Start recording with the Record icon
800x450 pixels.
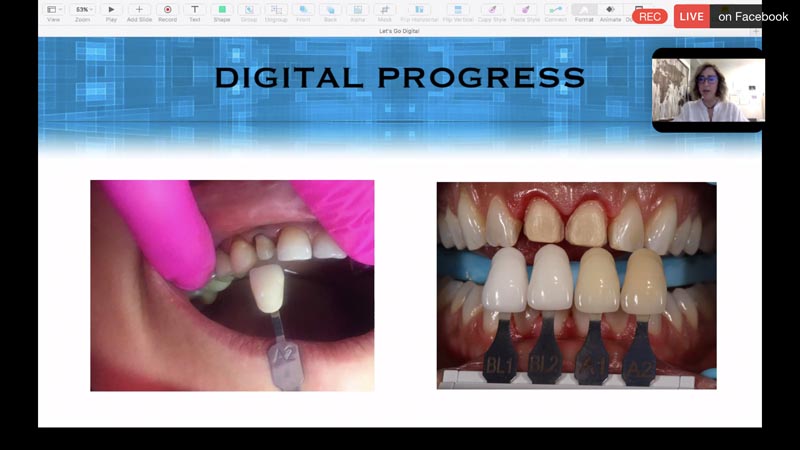pyautogui.click(x=167, y=10)
